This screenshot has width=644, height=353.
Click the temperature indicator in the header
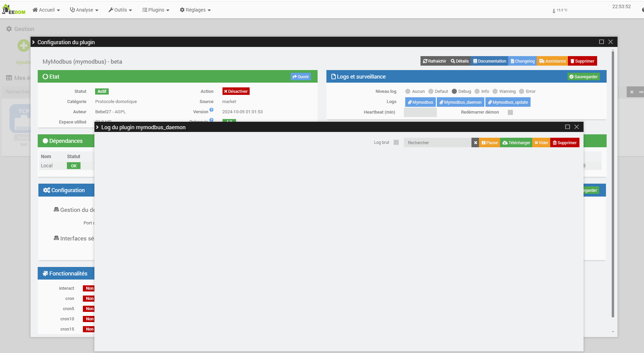560,11
